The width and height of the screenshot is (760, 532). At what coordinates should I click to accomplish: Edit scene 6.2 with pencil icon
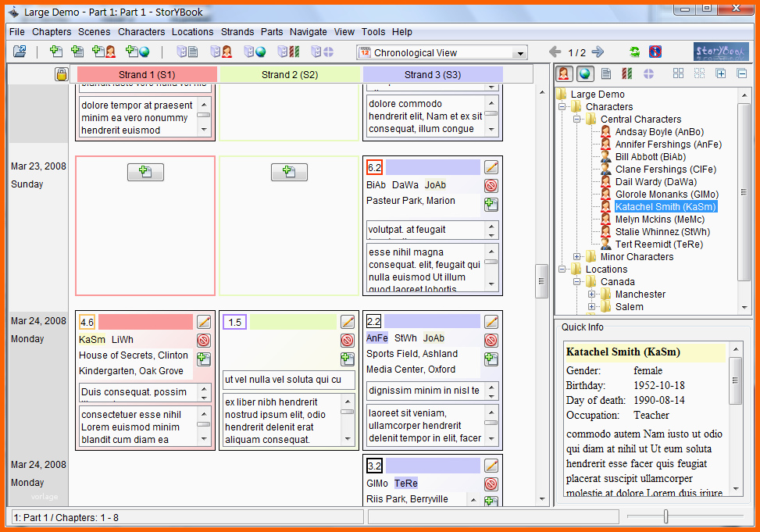(491, 167)
